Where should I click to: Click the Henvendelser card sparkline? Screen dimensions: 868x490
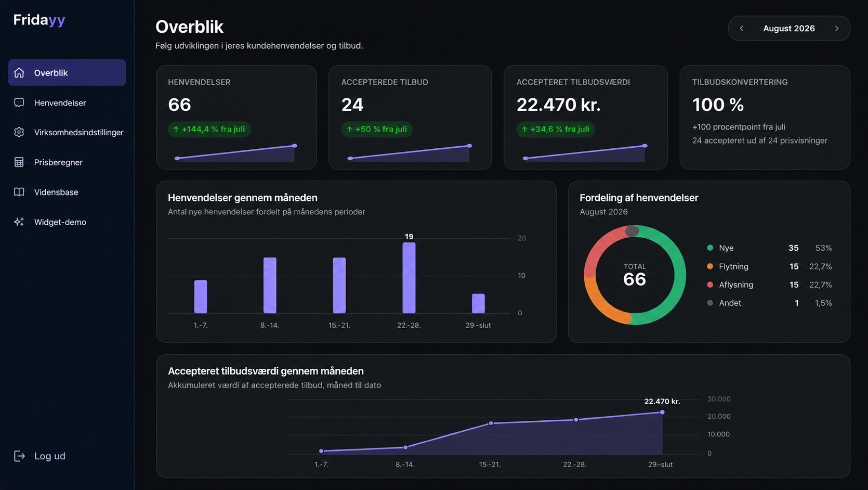coord(236,153)
